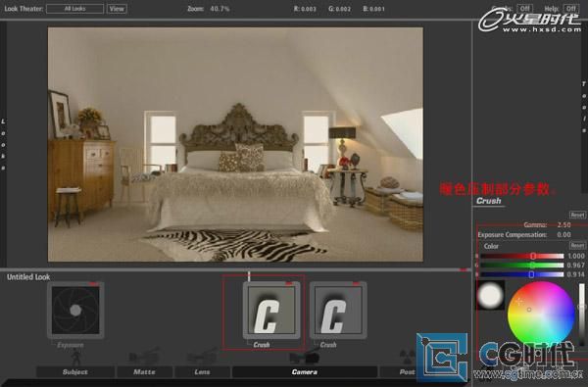Toggle the Help Off switch

tap(570, 8)
